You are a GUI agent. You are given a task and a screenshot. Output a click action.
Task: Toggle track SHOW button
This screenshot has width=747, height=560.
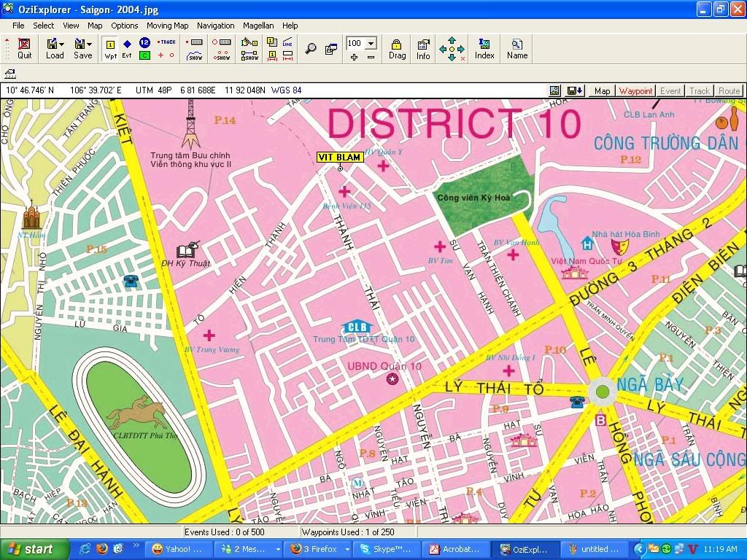click(x=195, y=55)
